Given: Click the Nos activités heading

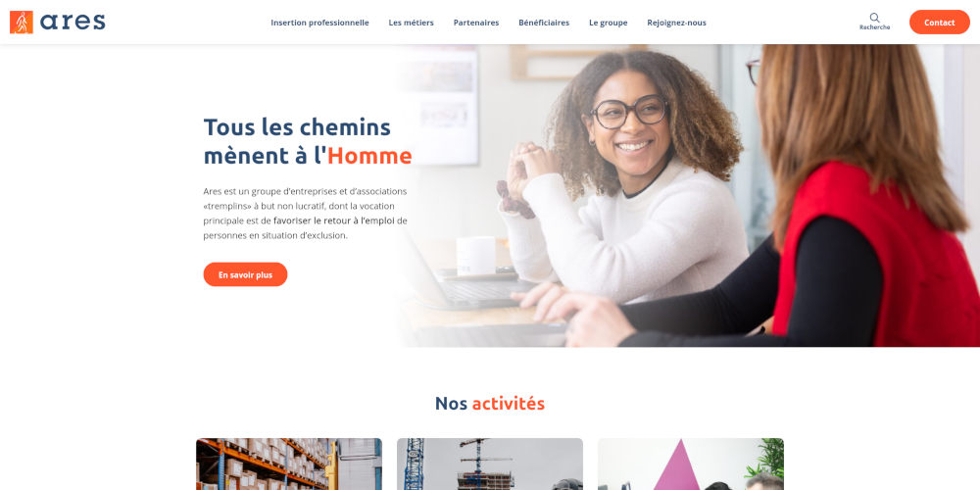Looking at the screenshot, I should coord(490,404).
